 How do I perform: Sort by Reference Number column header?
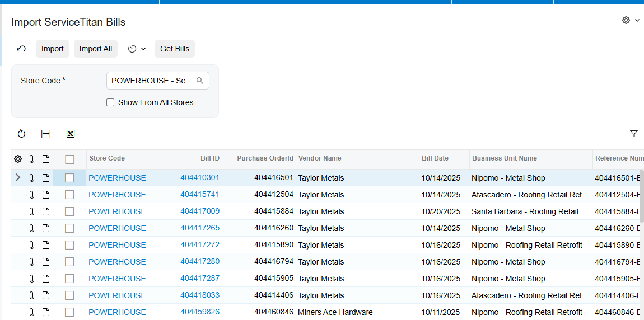618,158
